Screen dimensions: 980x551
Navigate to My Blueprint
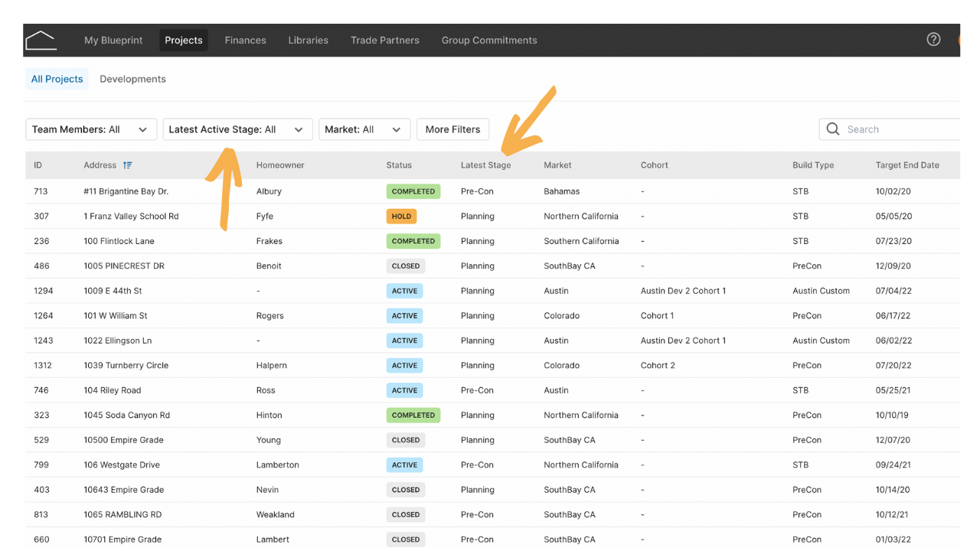tap(113, 41)
